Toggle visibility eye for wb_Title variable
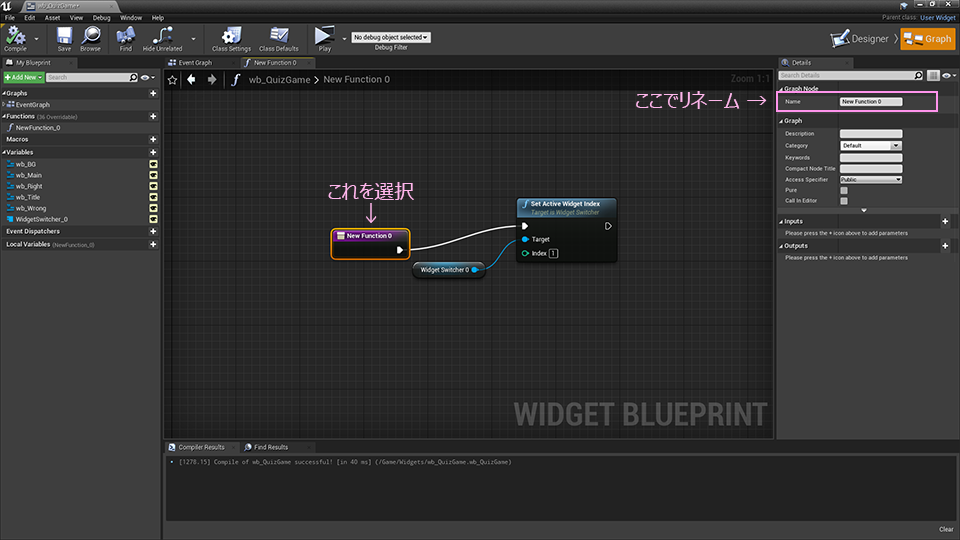 coord(153,197)
